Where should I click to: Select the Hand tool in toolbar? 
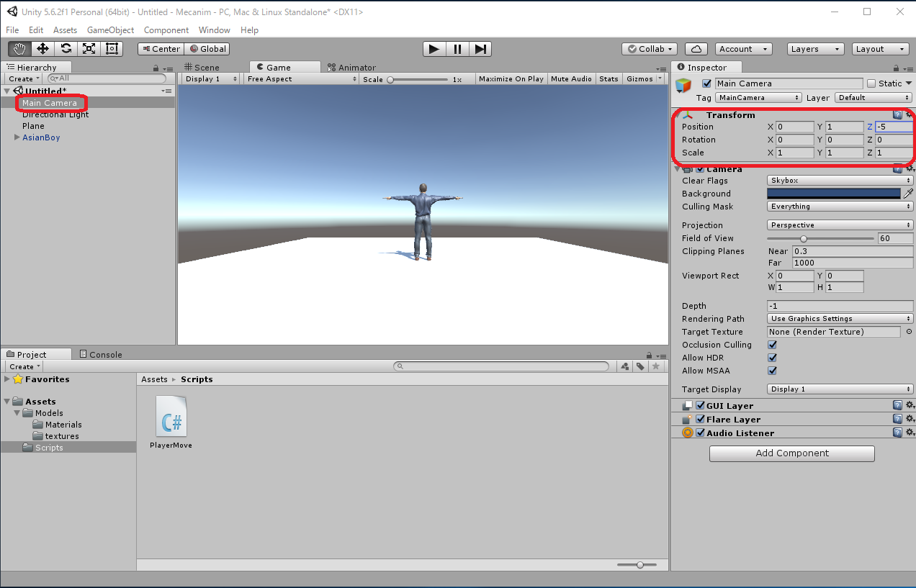pyautogui.click(x=19, y=49)
